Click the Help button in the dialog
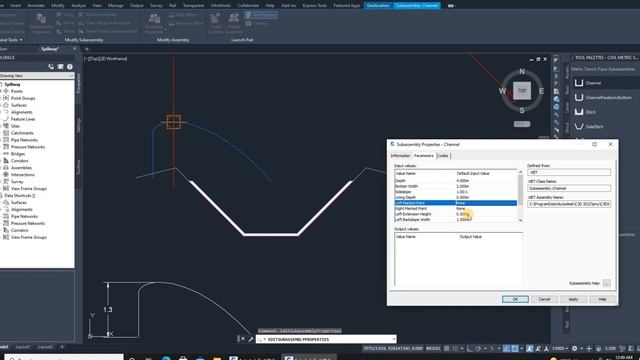The height and width of the screenshot is (360, 640). click(x=602, y=299)
